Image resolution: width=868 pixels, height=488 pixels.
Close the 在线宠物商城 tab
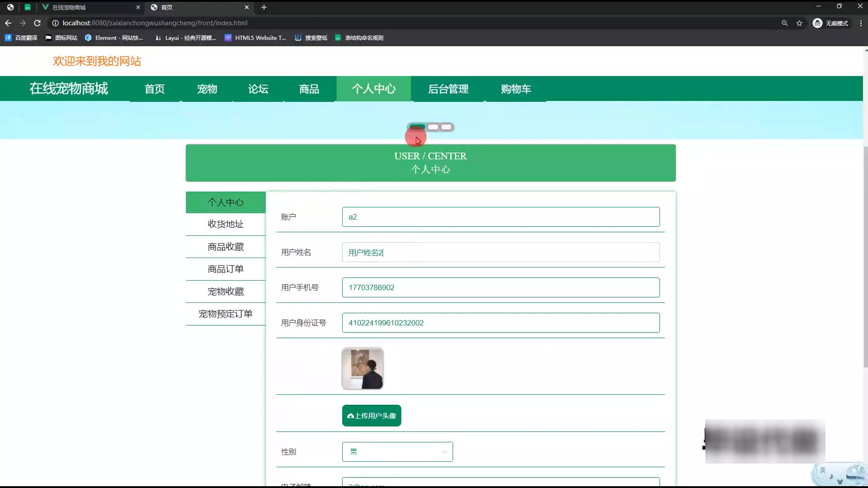pyautogui.click(x=138, y=7)
